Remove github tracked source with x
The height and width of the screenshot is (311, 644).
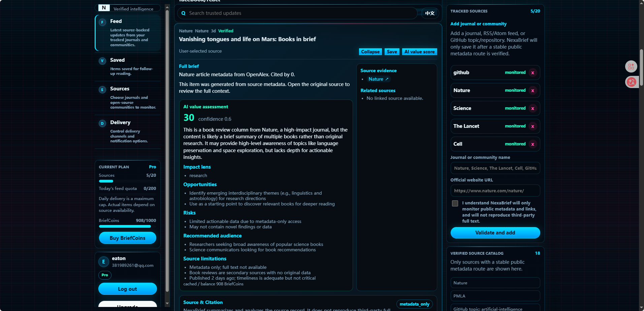coord(533,73)
